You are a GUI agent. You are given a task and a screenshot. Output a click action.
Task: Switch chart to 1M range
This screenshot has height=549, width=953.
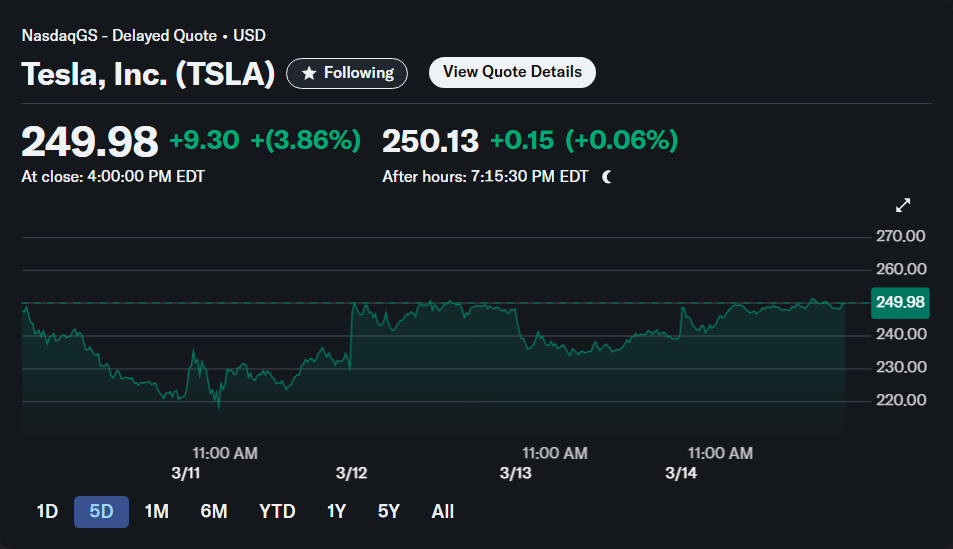(x=157, y=511)
